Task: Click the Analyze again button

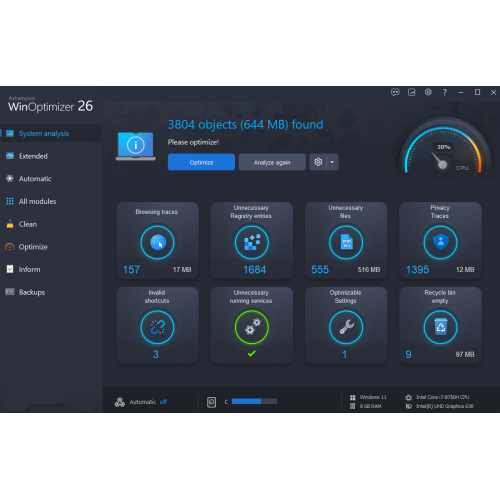Action: (272, 162)
